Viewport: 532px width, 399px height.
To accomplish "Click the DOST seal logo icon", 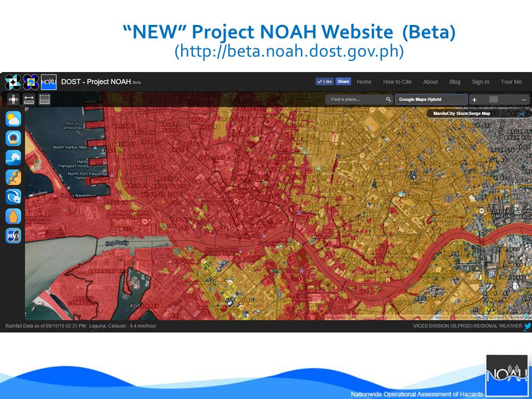I will 13,82.
